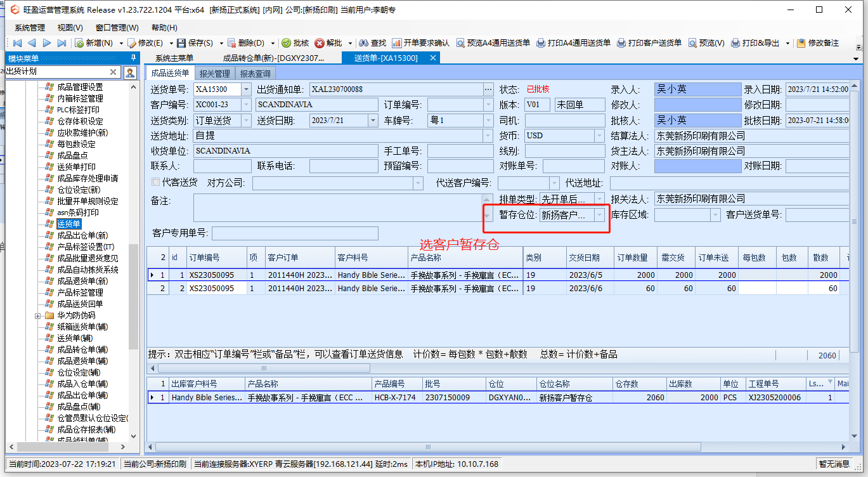Viewport: 868px width, 477px height.
Task: Click the 保存(S) save toolbar button
Action: [x=195, y=43]
